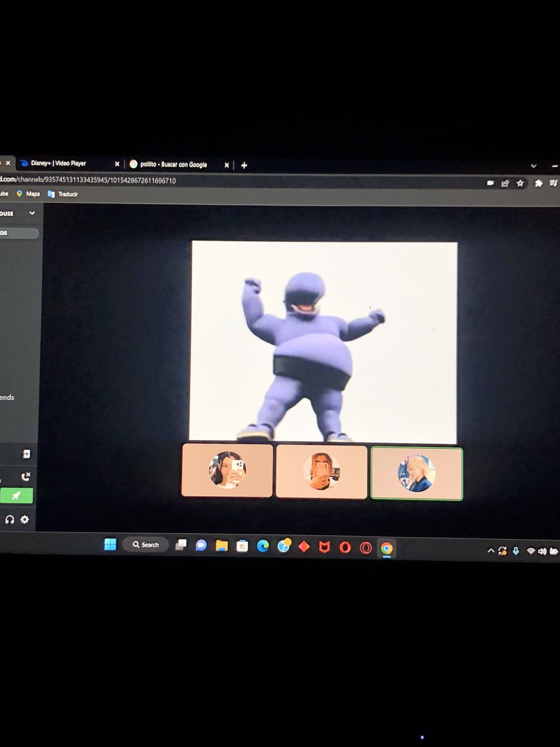
Task: Open McAfee from the taskbar
Action: click(324, 548)
